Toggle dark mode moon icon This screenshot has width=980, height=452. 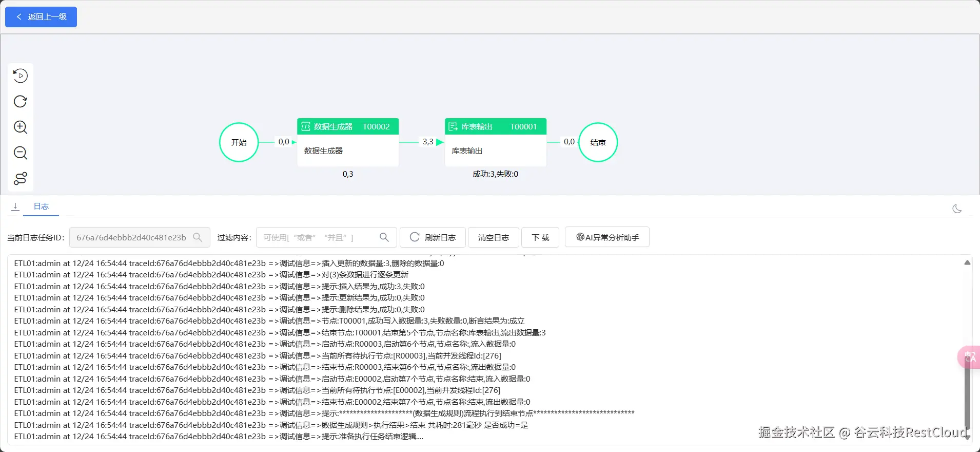tap(957, 209)
